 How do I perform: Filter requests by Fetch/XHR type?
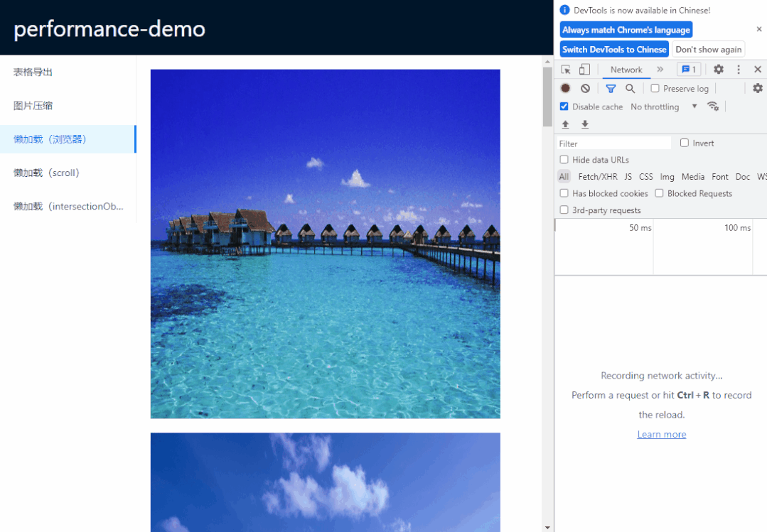597,177
